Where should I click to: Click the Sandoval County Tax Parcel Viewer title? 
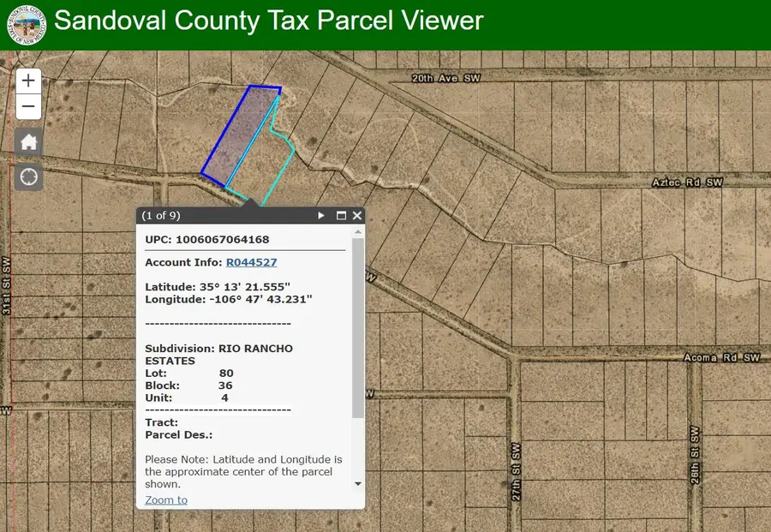coord(269,21)
